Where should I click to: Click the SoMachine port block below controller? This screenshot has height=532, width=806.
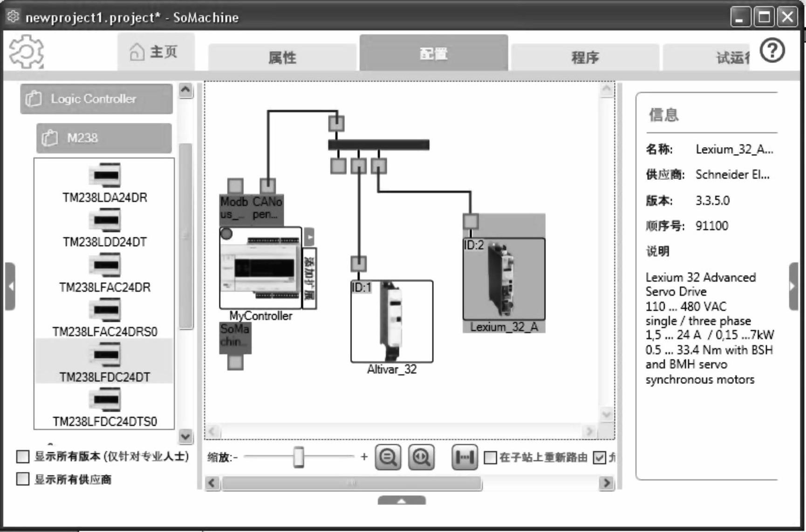pyautogui.click(x=235, y=337)
